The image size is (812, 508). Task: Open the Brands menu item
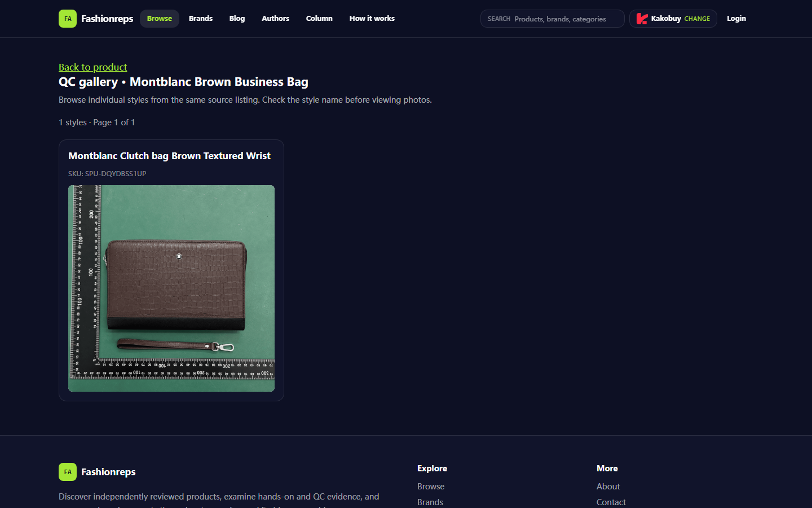click(x=201, y=19)
